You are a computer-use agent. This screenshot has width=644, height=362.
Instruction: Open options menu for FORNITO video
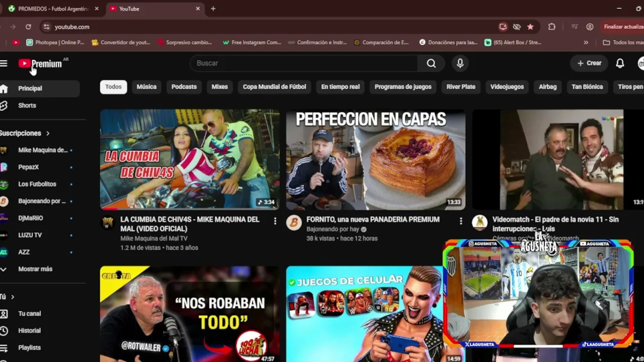tap(461, 221)
